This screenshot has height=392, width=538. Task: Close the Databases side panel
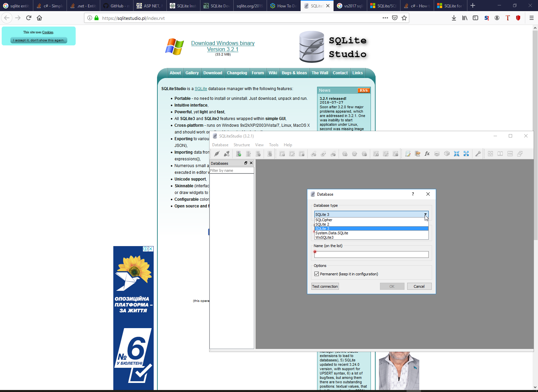click(x=251, y=163)
